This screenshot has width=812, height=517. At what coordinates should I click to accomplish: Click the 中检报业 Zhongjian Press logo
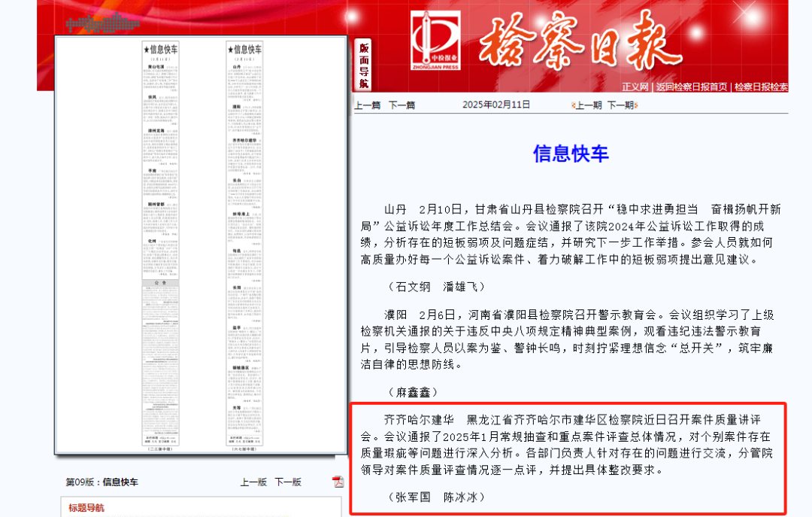[435, 41]
